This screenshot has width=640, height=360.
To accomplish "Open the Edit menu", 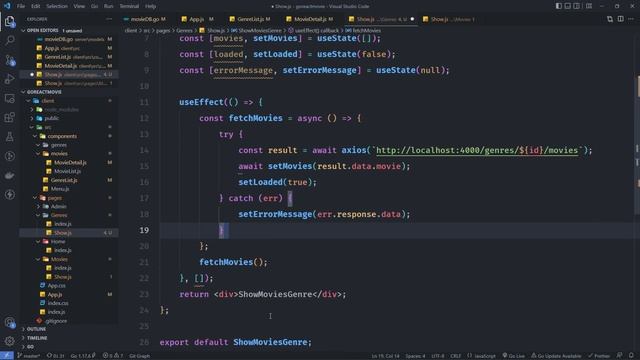I will tap(36, 6).
